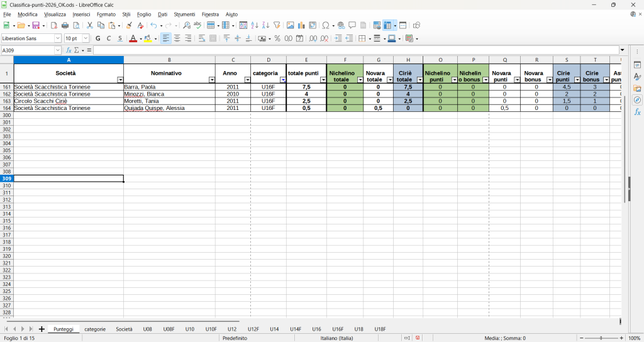
Task: Open the font name dropdown
Action: [59, 38]
